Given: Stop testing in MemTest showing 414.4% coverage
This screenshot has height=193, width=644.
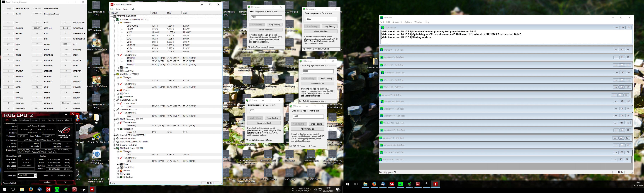Looking at the screenshot, I should (273, 118).
